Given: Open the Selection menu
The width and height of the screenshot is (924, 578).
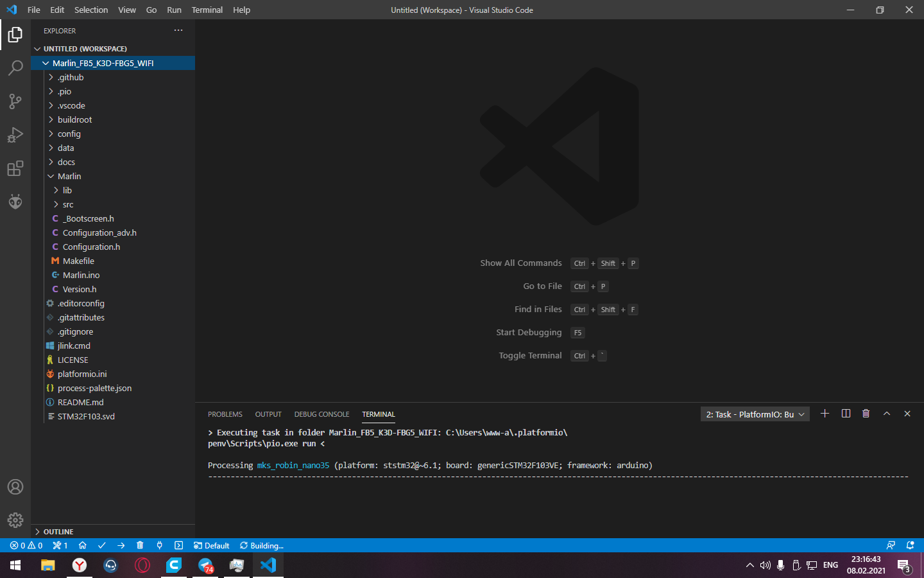Looking at the screenshot, I should pos(91,10).
